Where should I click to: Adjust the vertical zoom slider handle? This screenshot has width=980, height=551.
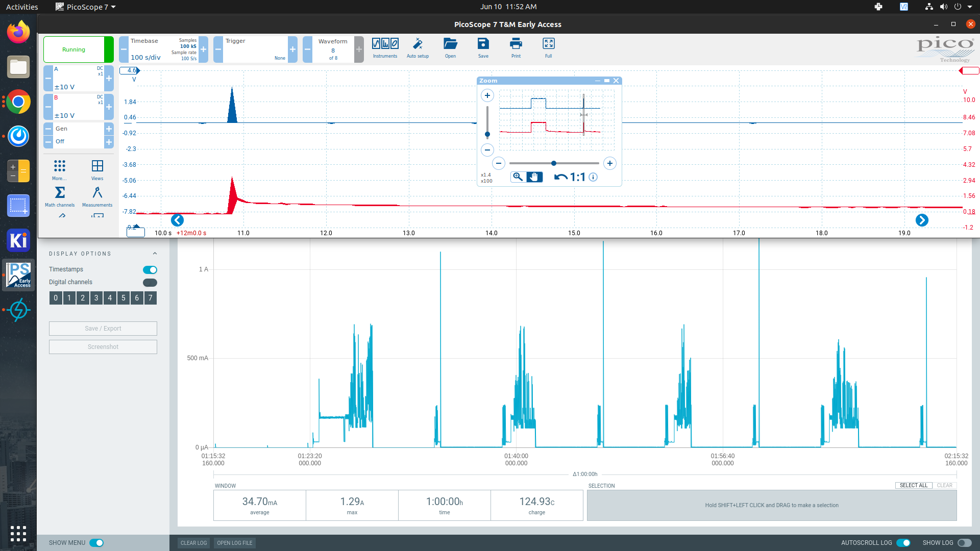tap(487, 135)
